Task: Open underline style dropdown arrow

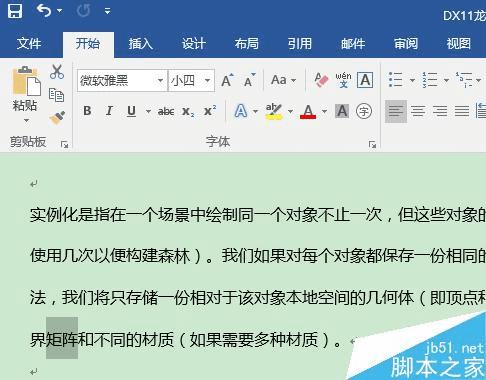Action: click(148, 111)
